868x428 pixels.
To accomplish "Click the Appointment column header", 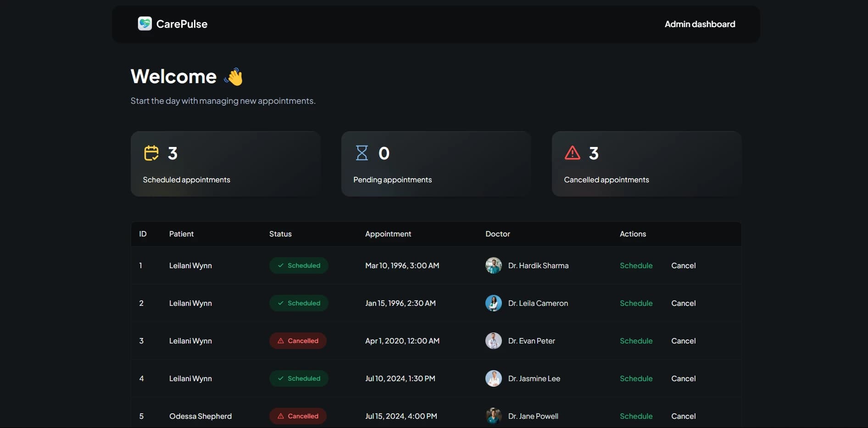I will [388, 234].
